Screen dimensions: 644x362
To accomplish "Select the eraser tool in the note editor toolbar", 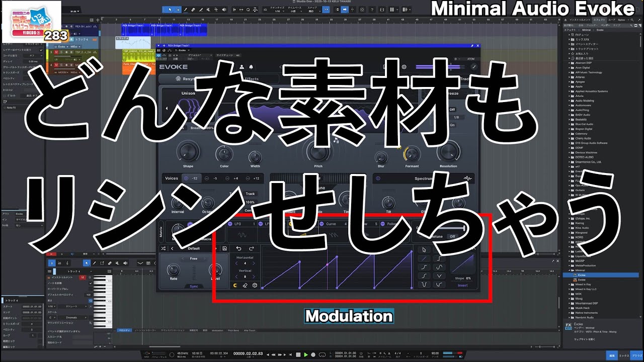I will pyautogui.click(x=110, y=263).
